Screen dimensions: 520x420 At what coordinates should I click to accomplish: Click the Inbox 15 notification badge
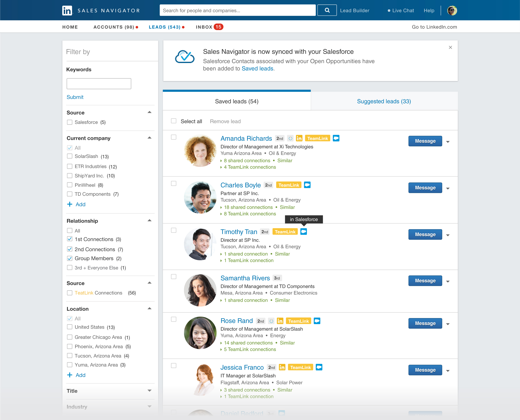coord(218,27)
